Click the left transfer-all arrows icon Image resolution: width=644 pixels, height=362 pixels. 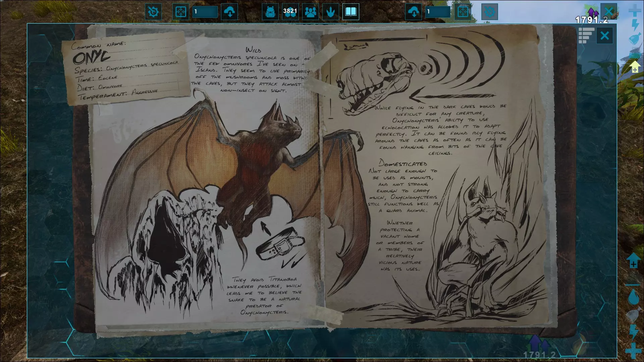coord(180,12)
